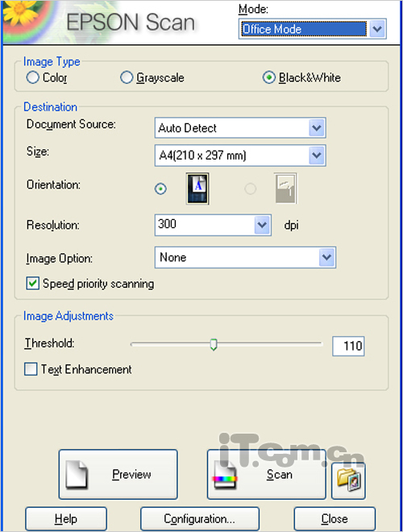Click the dpi unit text

[292, 225]
